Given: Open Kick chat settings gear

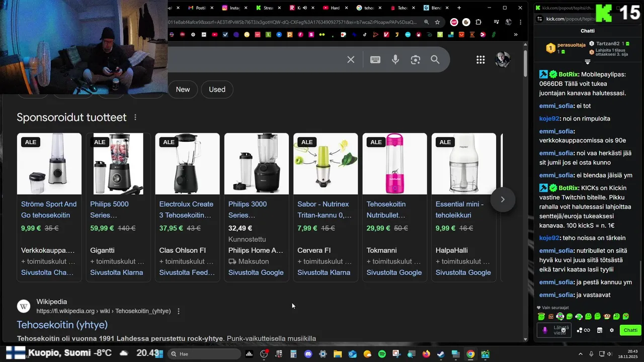Looking at the screenshot, I should [612, 330].
